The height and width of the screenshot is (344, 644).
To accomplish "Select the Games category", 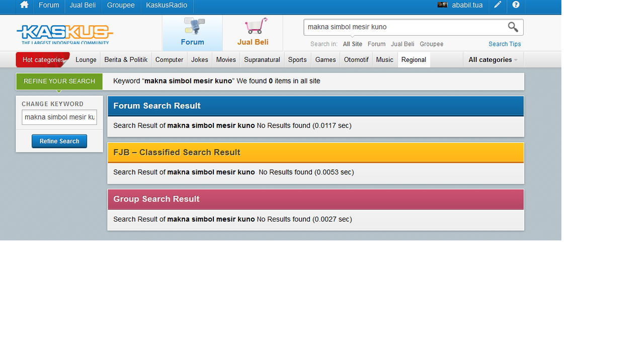I will pyautogui.click(x=326, y=60).
